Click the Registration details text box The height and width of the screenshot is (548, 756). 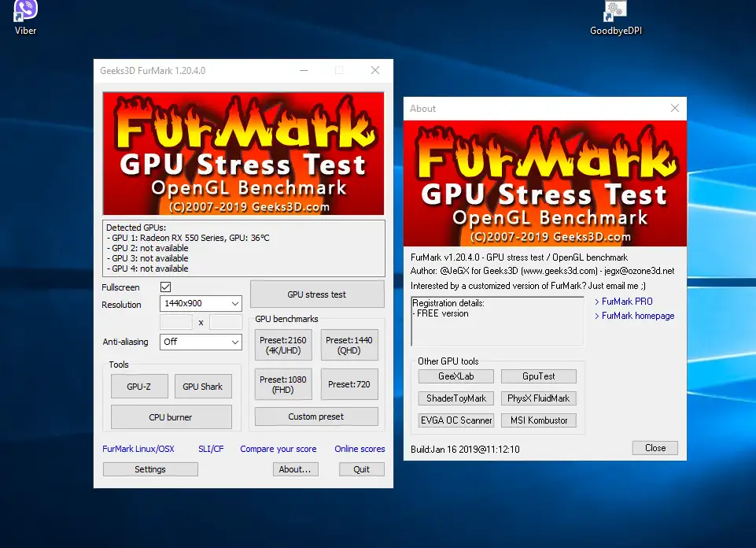[497, 321]
